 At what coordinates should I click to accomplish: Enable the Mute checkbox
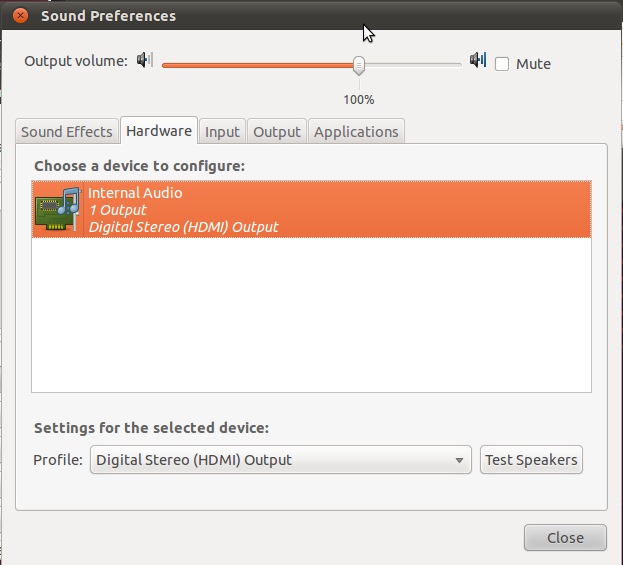[502, 64]
